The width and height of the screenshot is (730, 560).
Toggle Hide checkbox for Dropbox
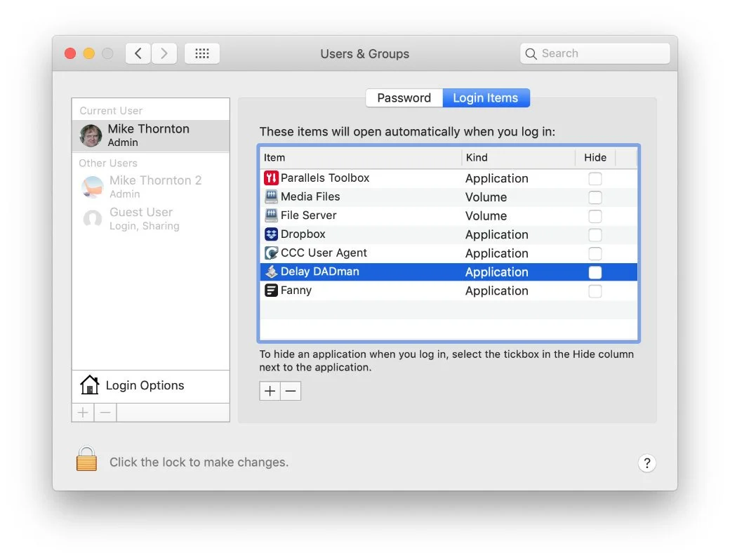(x=595, y=235)
